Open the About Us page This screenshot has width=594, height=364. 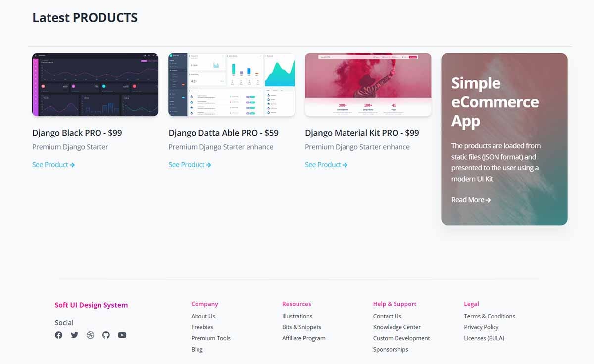click(x=203, y=316)
